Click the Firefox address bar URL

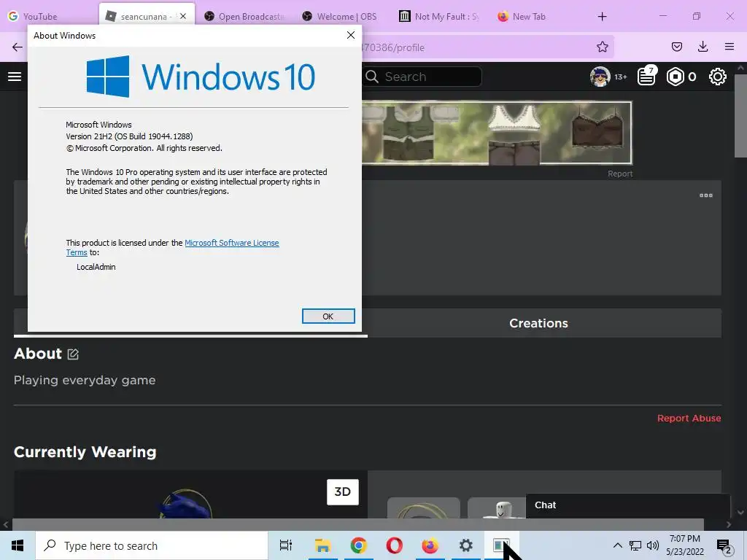click(392, 47)
